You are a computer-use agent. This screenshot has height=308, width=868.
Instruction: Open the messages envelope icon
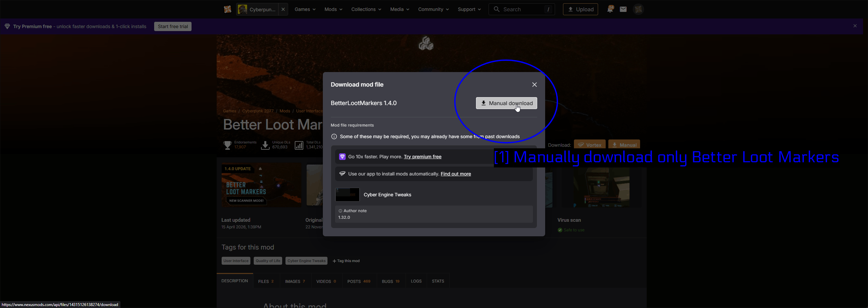[x=623, y=10]
